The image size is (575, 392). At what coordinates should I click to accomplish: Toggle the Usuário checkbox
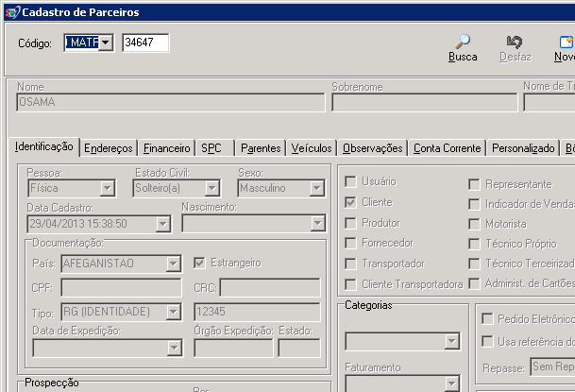pos(350,181)
